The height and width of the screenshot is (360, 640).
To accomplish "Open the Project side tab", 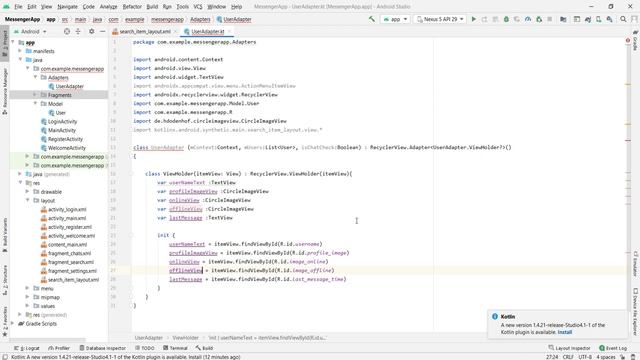I will [4, 45].
